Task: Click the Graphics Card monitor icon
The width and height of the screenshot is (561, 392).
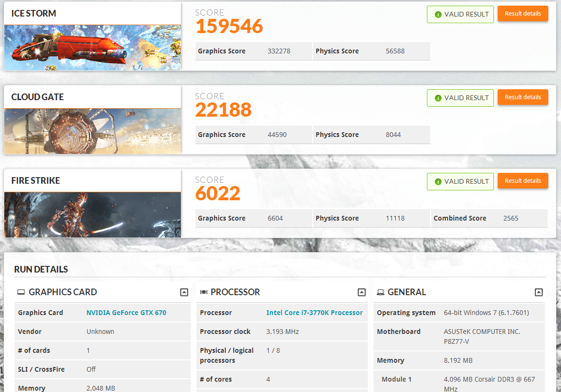Action: [x=21, y=292]
